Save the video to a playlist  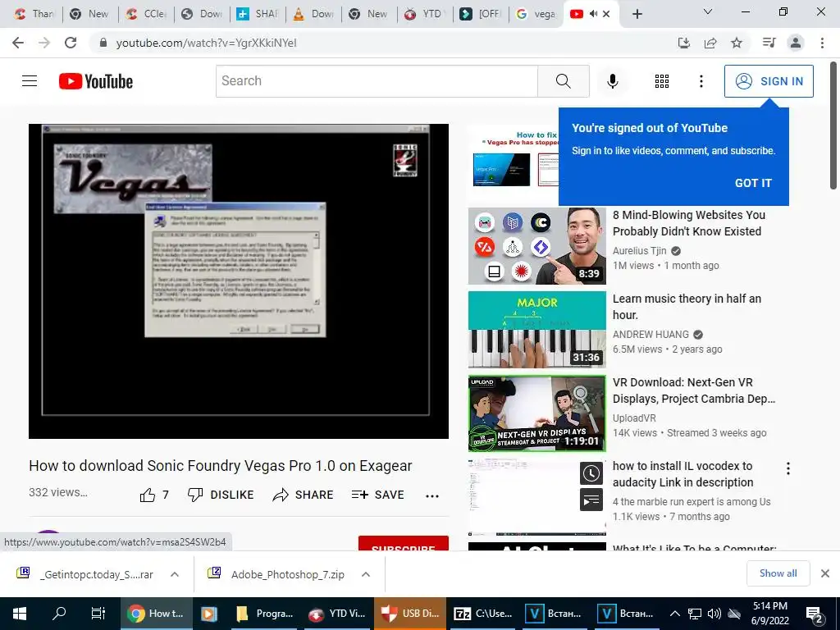pos(377,495)
